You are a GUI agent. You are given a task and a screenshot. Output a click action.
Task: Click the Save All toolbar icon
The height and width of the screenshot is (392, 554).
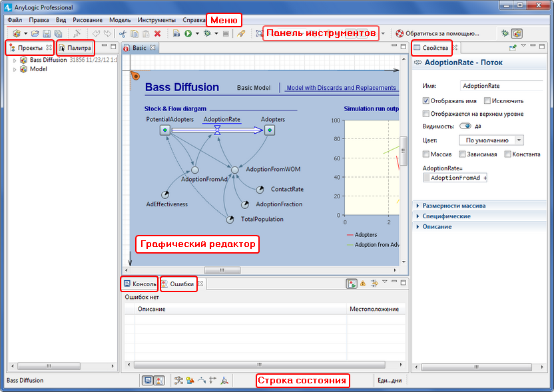coord(58,33)
